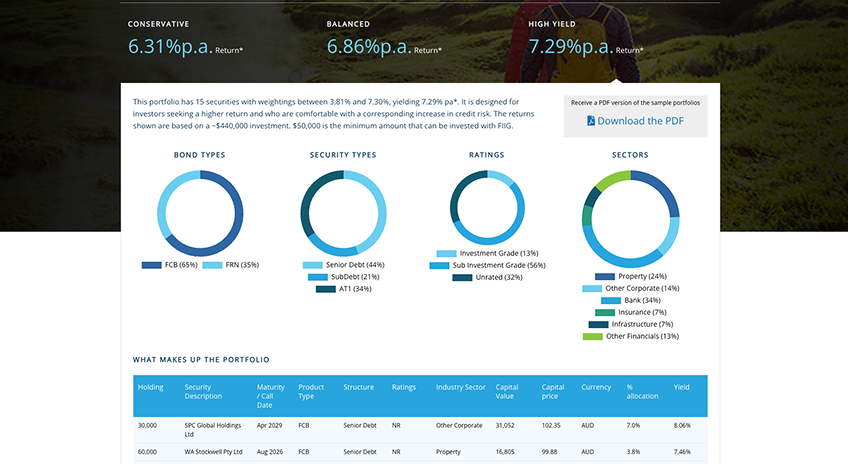The width and height of the screenshot is (848, 464).
Task: Click the Security Description column header
Action: click(203, 392)
